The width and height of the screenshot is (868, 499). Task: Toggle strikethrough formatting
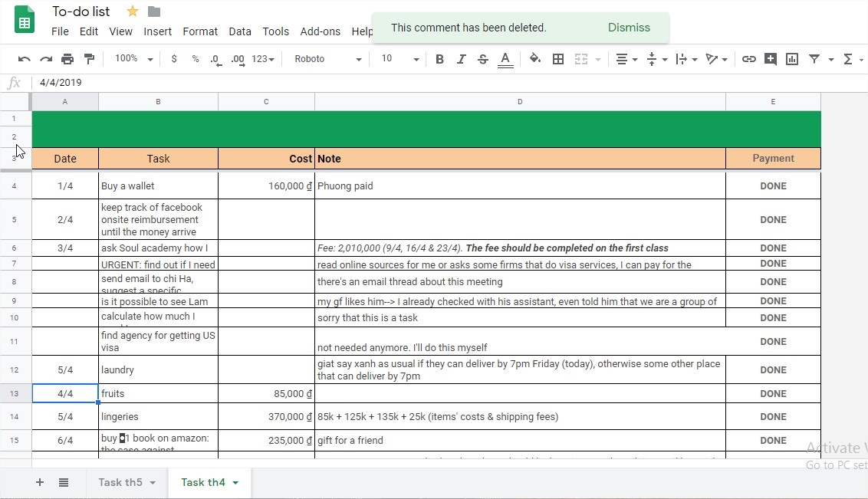click(483, 59)
